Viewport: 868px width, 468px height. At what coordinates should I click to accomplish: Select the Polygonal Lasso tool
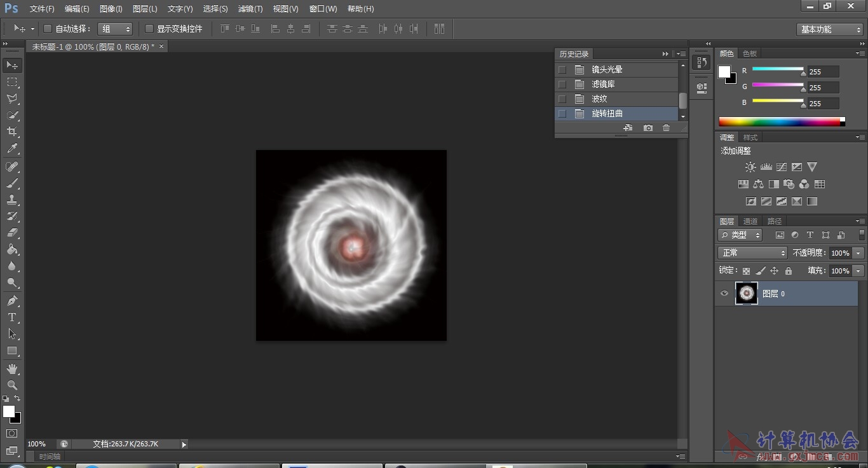12,99
